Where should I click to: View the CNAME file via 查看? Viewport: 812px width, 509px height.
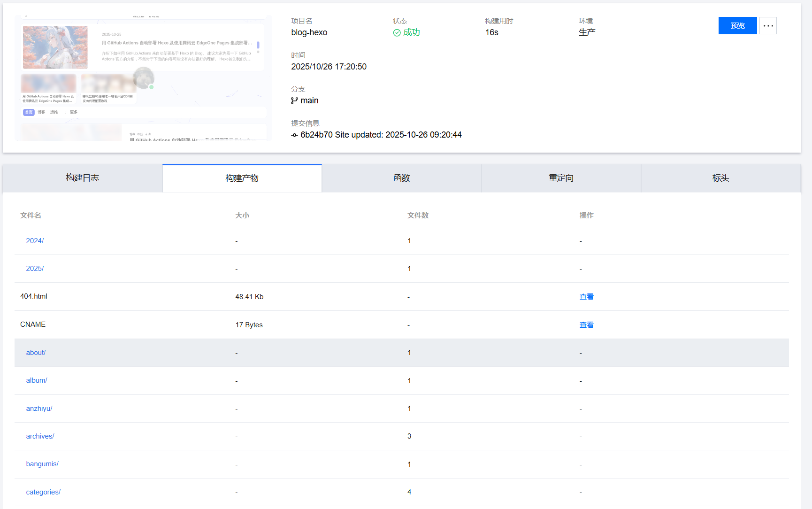586,325
